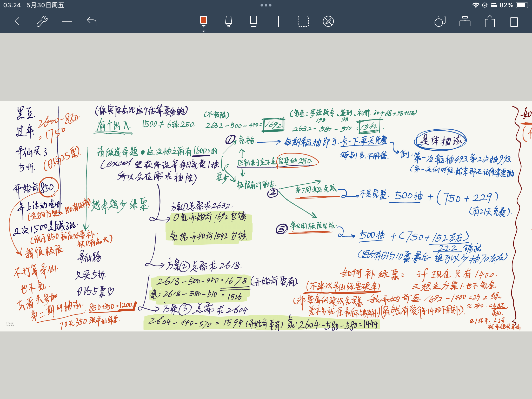
Task: Open the toolbox organizer icon
Action: click(465, 21)
